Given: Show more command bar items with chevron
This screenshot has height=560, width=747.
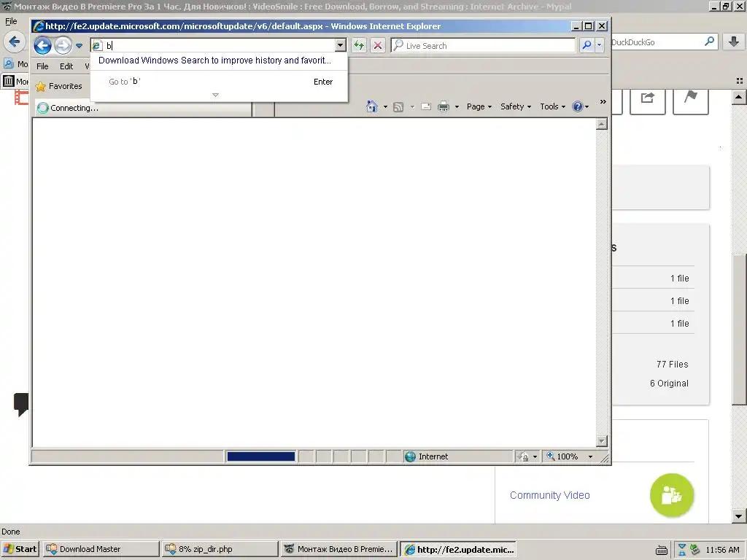Looking at the screenshot, I should click(x=603, y=102).
